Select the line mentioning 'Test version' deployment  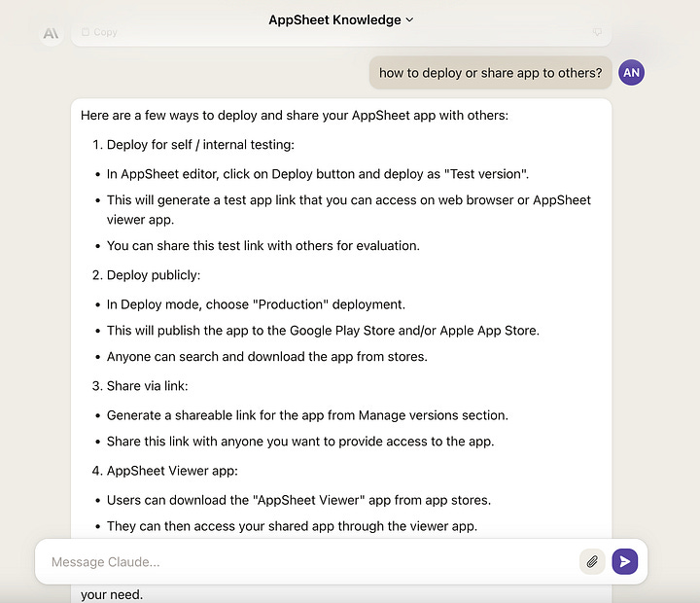[317, 174]
